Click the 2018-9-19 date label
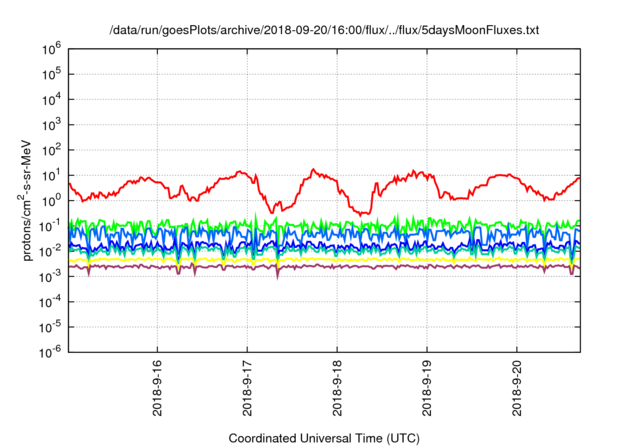640x448 pixels. (427, 388)
